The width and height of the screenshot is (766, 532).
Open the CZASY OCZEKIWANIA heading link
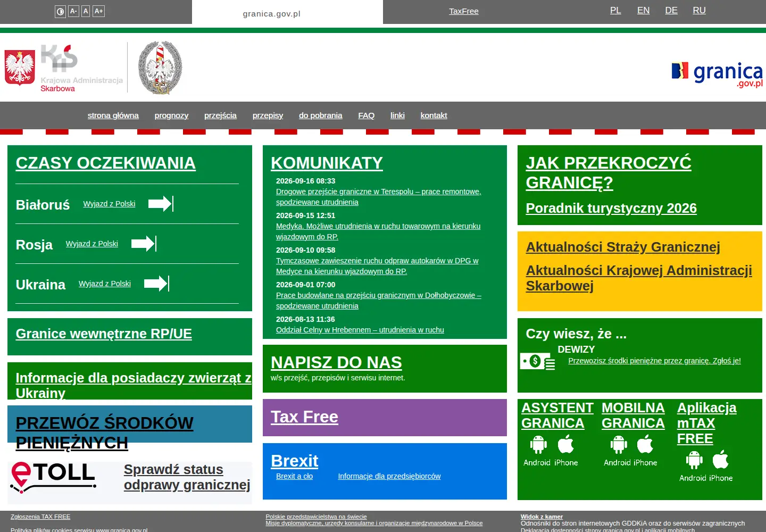coord(106,163)
